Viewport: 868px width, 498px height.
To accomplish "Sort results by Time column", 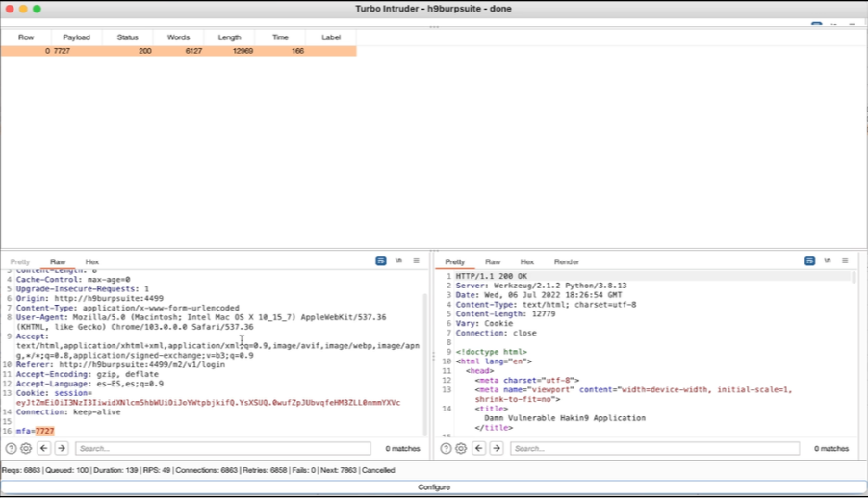I will [x=280, y=37].
